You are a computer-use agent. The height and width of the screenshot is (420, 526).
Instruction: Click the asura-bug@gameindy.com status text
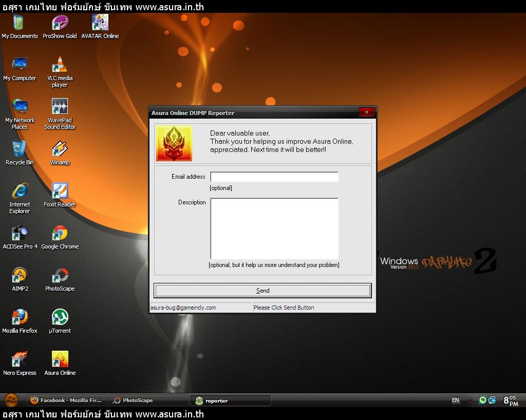pos(183,308)
